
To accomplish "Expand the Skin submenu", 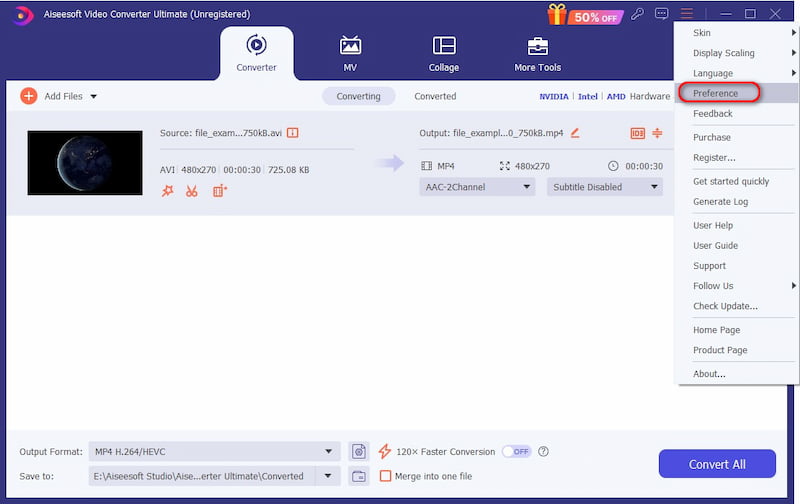I will [x=736, y=33].
